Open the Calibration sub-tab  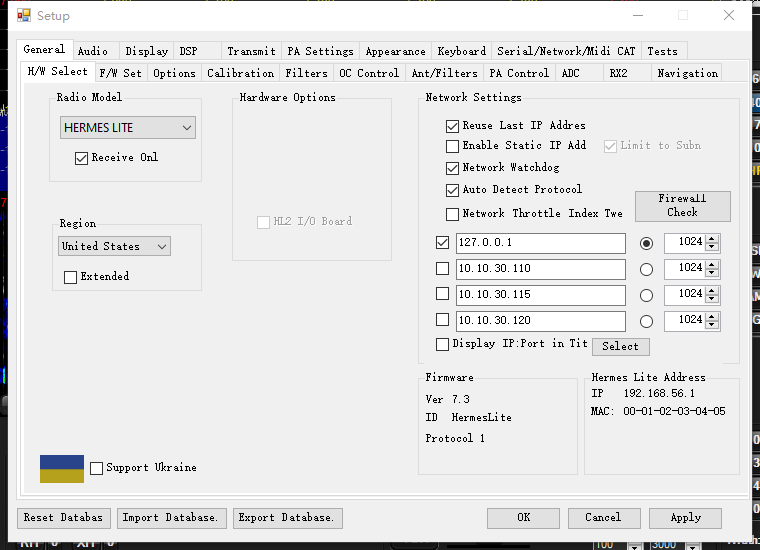[240, 73]
